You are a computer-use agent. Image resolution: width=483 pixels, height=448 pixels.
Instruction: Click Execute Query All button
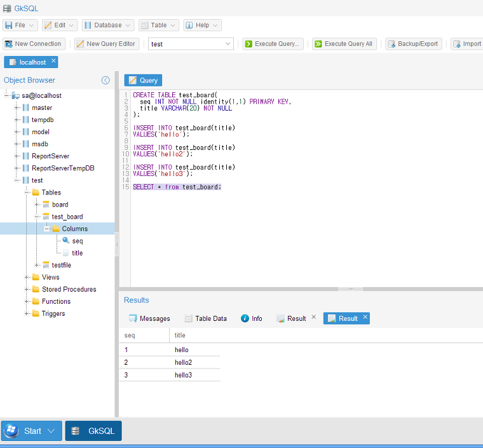click(344, 44)
